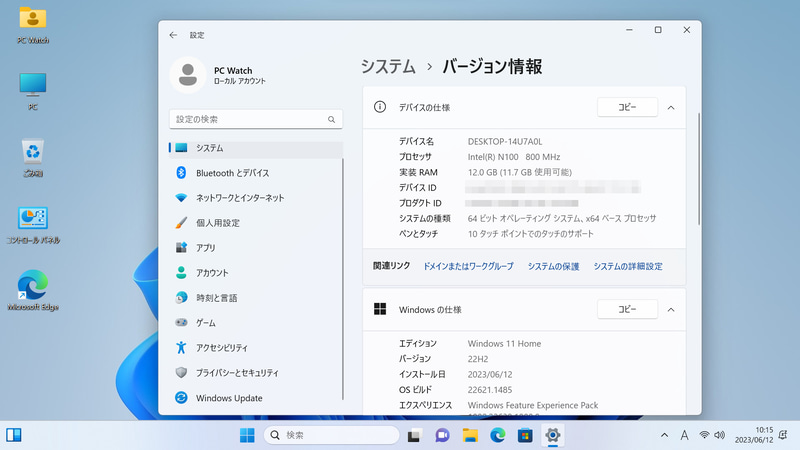Click OS build value 22621.1485
800x450 pixels.
490,390
